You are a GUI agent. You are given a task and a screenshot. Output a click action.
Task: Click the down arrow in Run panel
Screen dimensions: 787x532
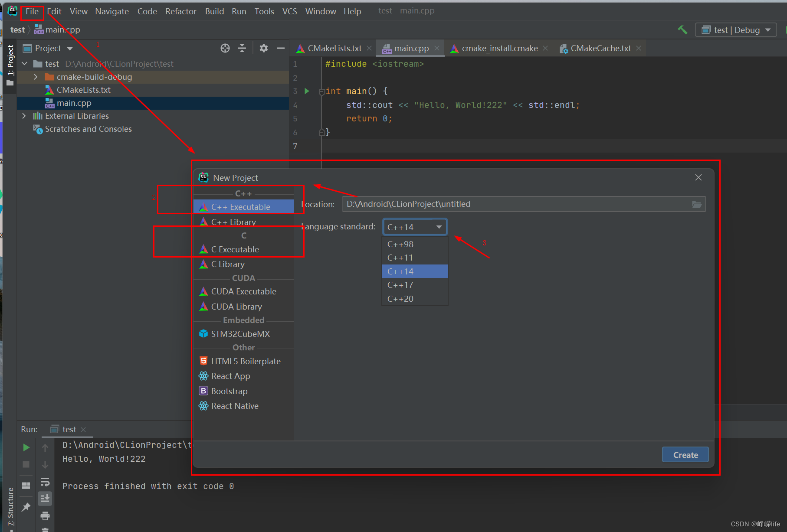[x=45, y=464]
